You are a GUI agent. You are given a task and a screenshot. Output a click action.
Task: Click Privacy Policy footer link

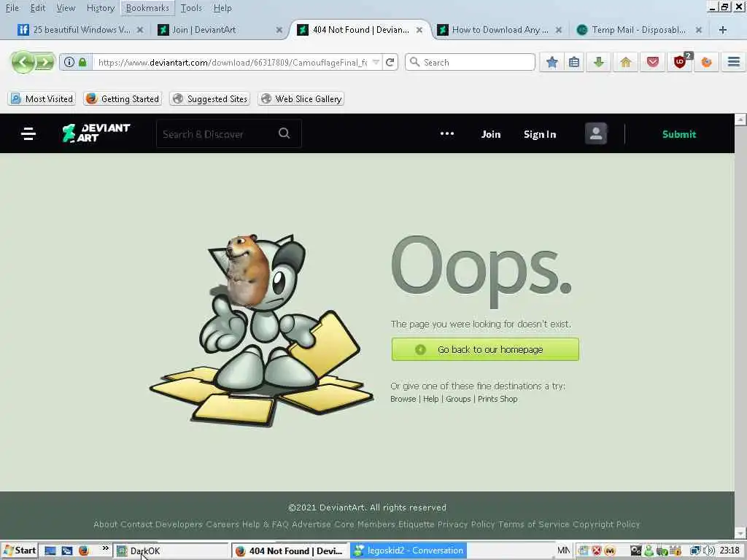click(466, 524)
